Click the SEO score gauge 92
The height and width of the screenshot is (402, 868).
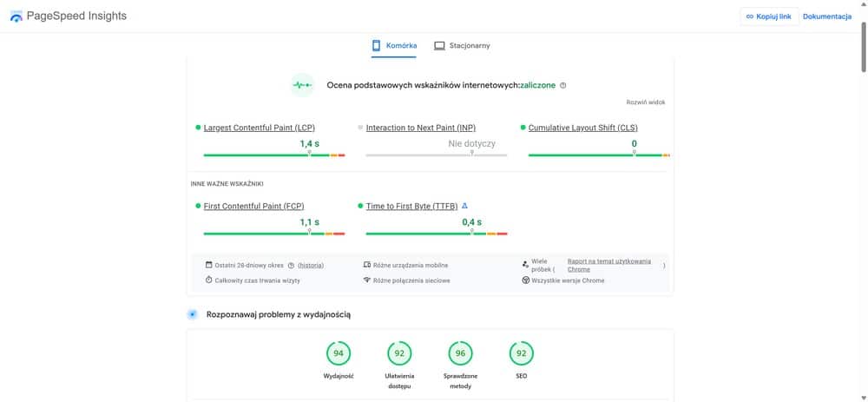pyautogui.click(x=522, y=353)
